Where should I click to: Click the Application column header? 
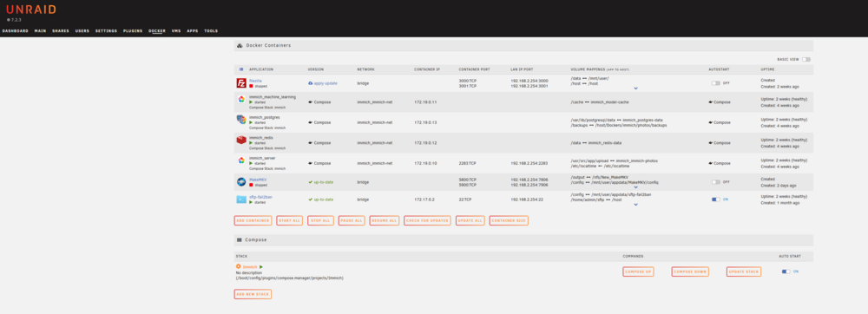click(x=261, y=69)
